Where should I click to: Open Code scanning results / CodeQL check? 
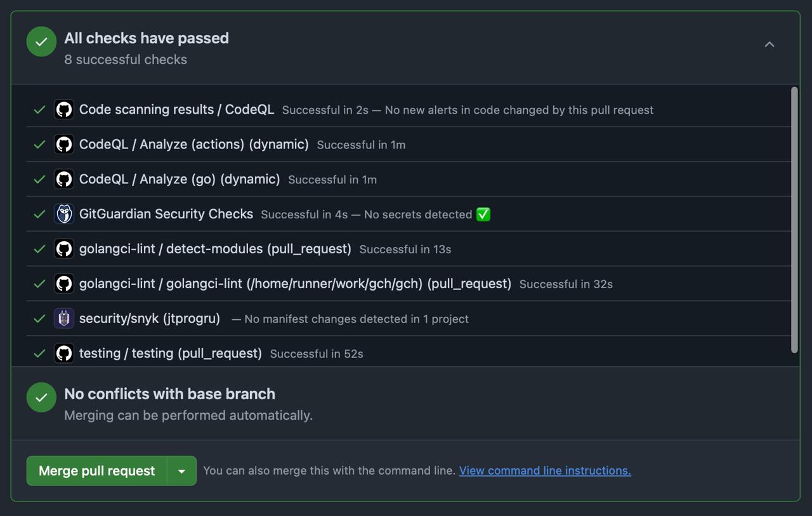point(176,109)
